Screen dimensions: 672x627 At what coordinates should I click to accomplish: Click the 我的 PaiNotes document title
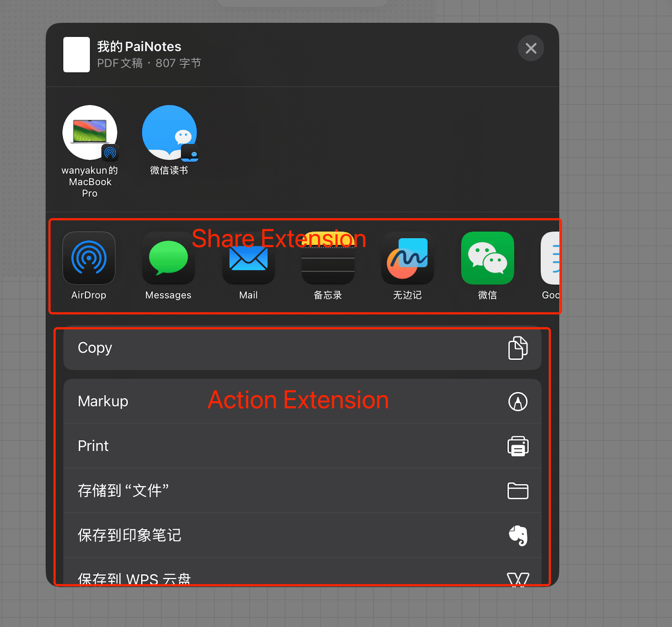(x=139, y=47)
